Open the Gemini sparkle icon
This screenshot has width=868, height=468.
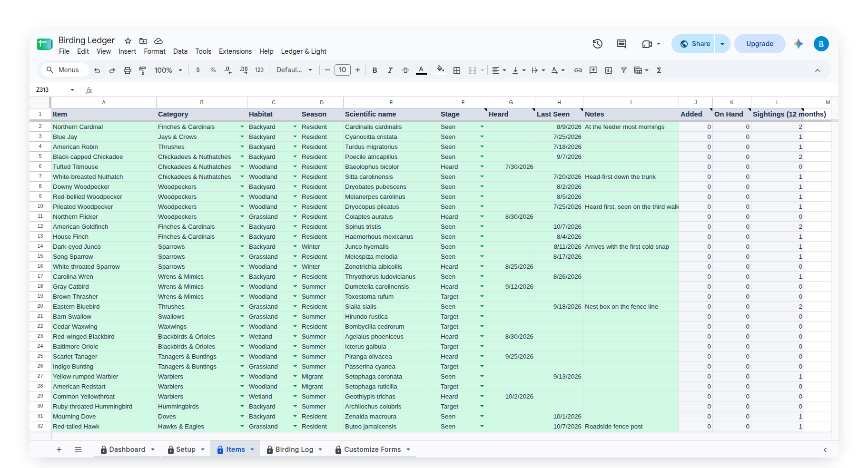[799, 44]
